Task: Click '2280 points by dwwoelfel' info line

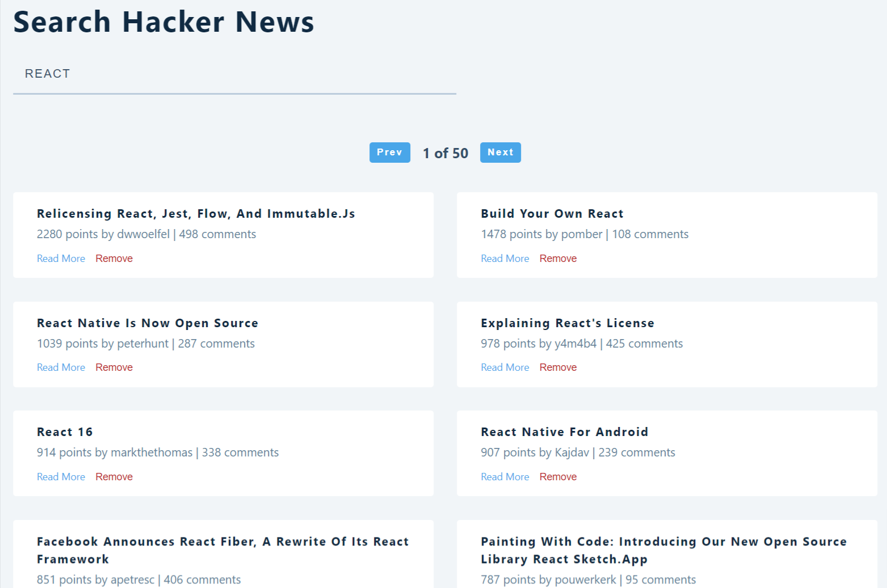Action: tap(146, 234)
